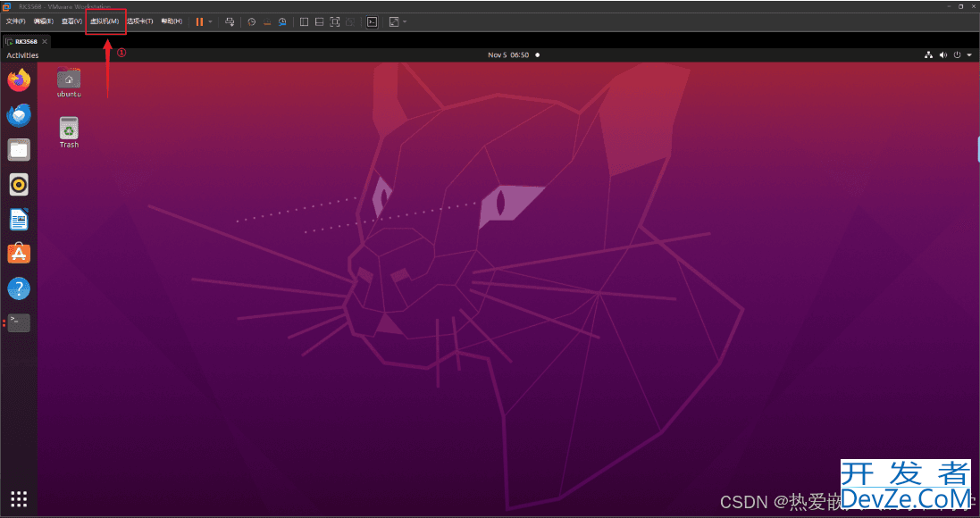Toggle the thumbnail bar view icon
Screen dimensions: 980x518
[x=320, y=21]
